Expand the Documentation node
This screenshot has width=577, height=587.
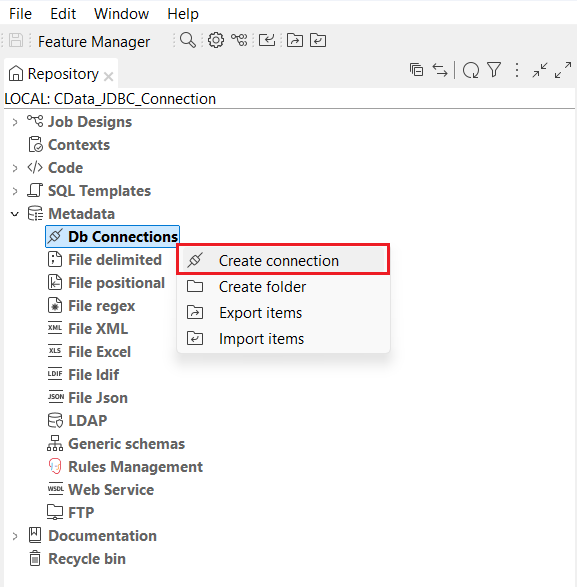[x=15, y=536]
